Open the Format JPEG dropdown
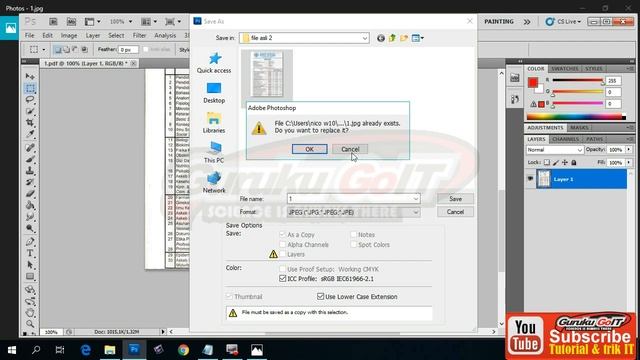The image size is (640, 360). (x=416, y=212)
